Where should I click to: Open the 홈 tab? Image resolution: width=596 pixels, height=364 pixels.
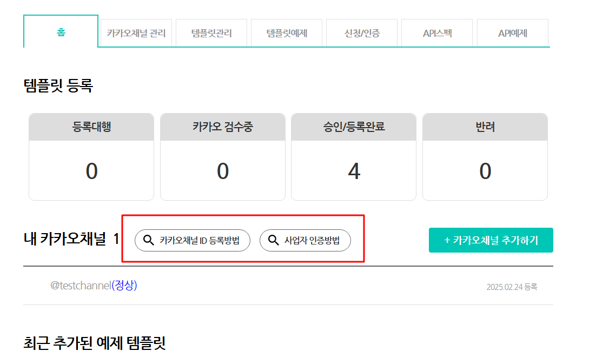61,32
